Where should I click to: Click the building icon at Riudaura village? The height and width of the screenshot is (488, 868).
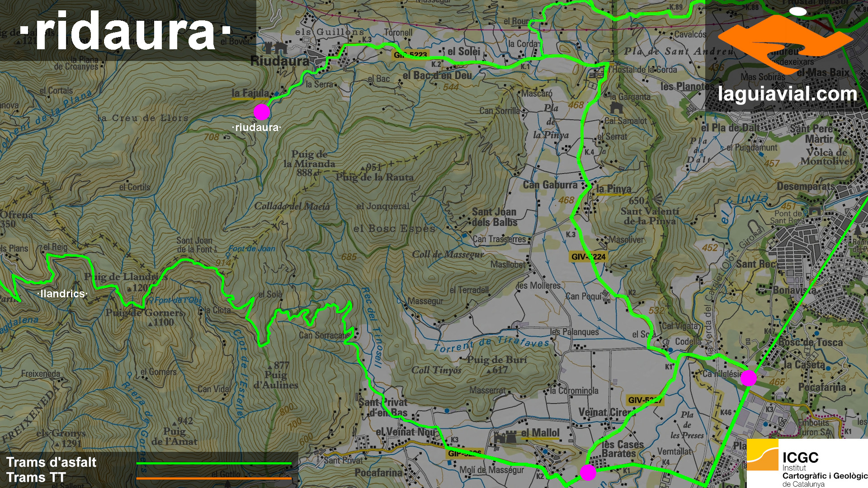pyautogui.click(x=276, y=47)
